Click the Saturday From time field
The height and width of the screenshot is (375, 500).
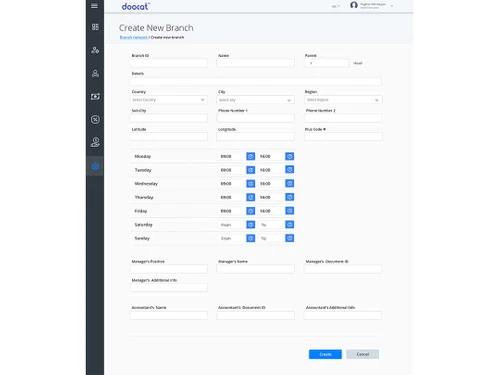click(232, 225)
